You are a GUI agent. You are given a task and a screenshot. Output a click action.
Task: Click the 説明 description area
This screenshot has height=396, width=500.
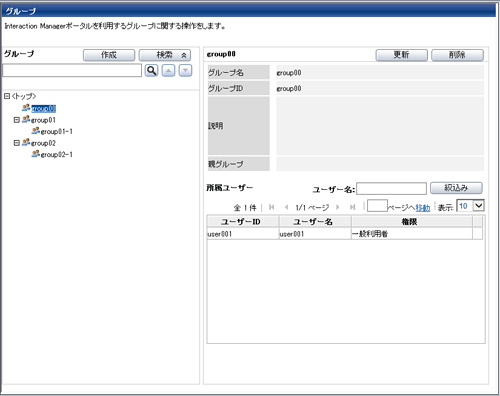point(380,126)
